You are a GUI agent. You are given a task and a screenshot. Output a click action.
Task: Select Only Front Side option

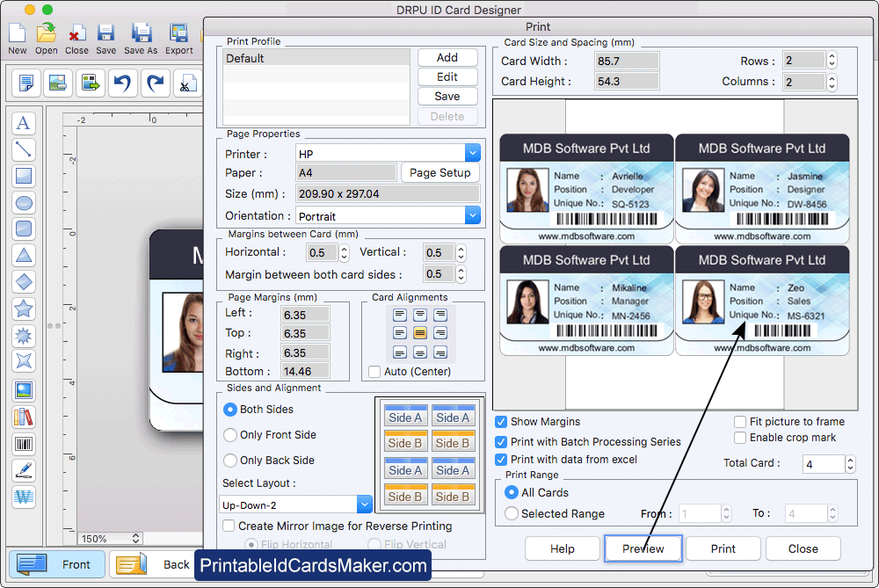pos(229,435)
